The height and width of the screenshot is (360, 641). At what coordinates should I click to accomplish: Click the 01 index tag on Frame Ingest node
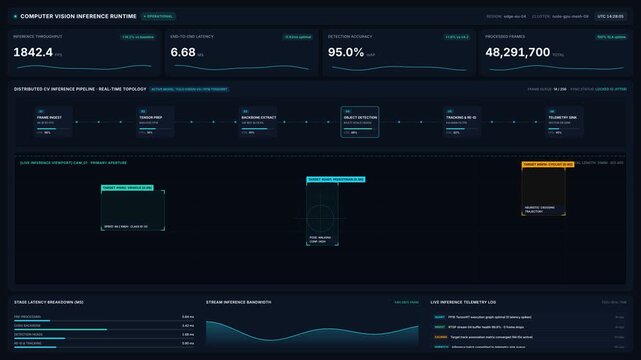40,111
